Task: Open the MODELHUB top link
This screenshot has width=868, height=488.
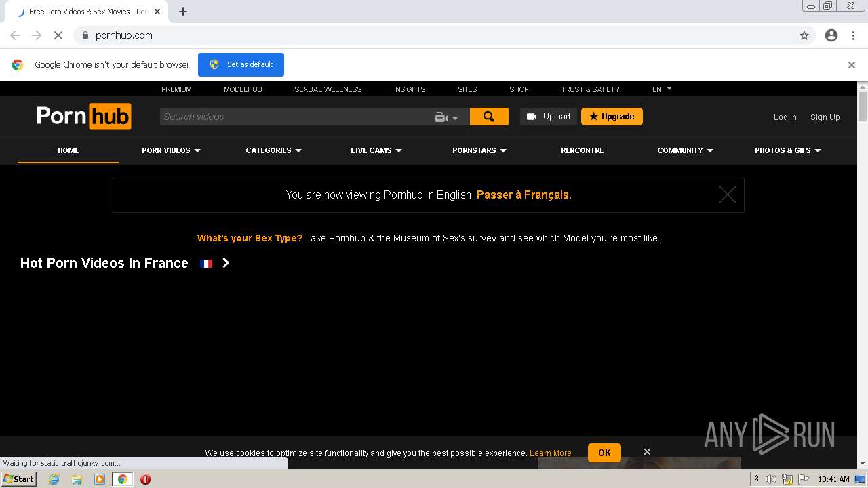Action: coord(243,89)
